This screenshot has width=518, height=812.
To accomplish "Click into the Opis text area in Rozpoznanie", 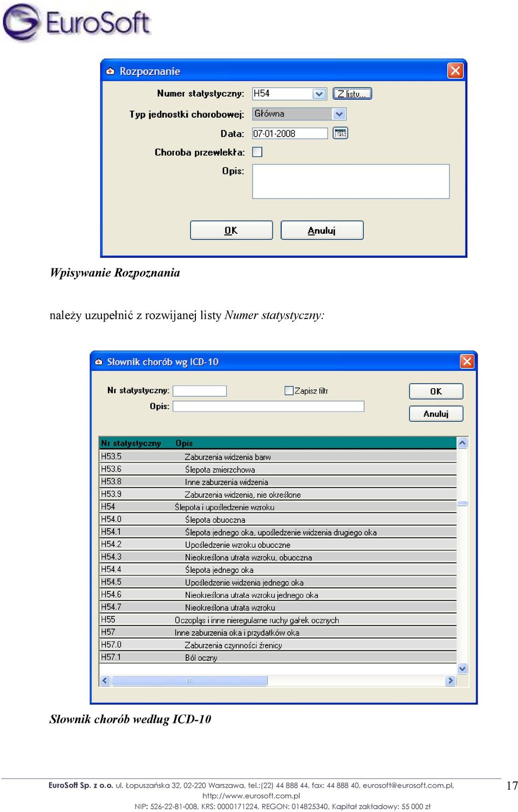I will click(x=351, y=181).
